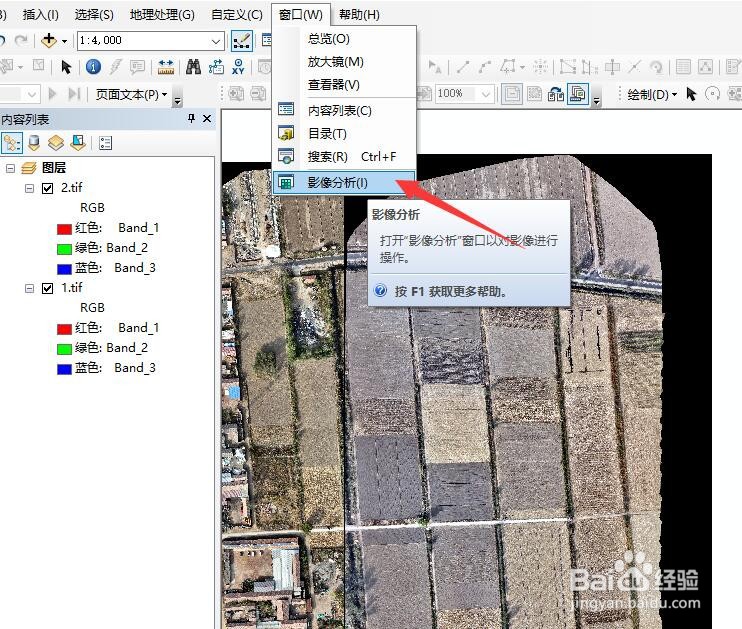Select the 2.tif layer name

pyautogui.click(x=71, y=188)
